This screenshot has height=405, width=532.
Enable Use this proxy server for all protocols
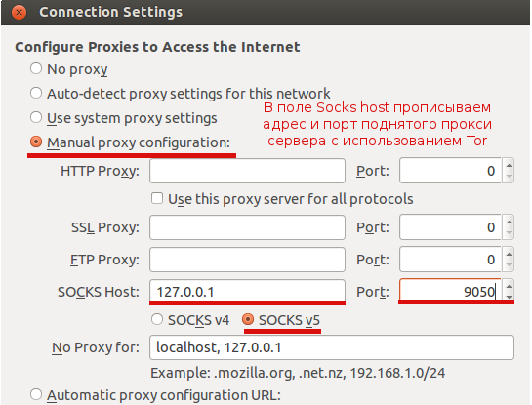tap(157, 198)
